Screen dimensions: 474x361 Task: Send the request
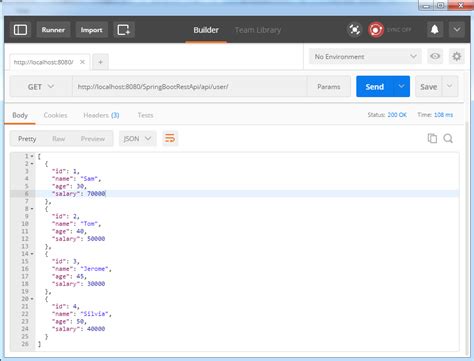(x=375, y=87)
